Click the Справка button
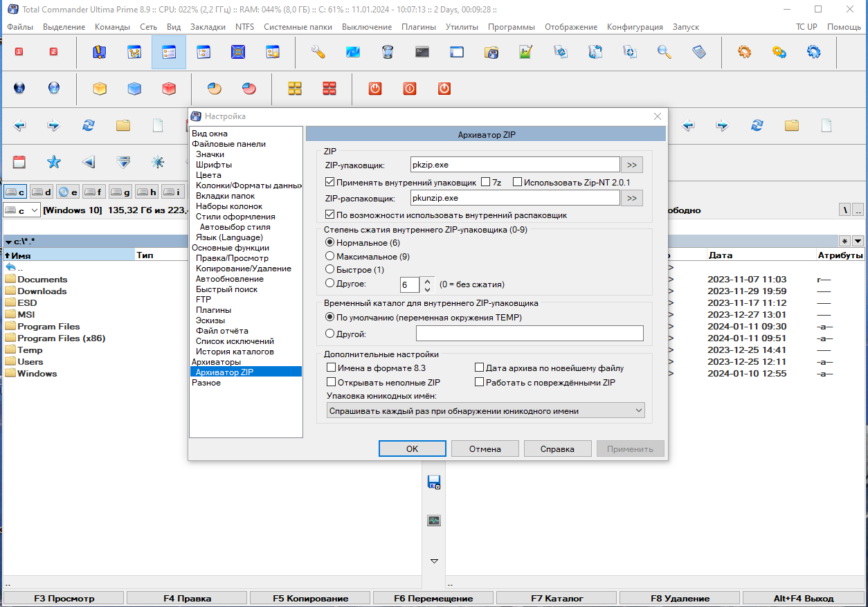This screenshot has height=607, width=868. [557, 449]
